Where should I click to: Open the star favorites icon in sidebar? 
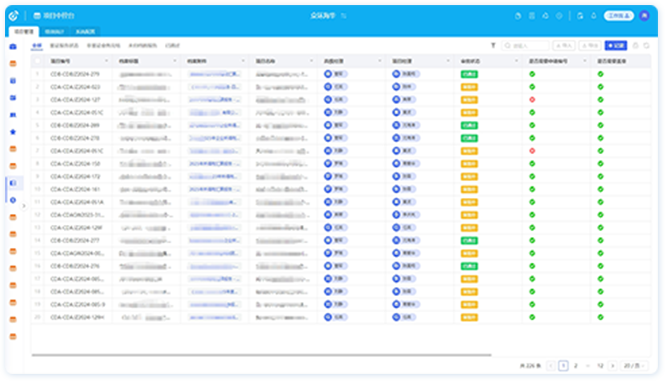[13, 132]
